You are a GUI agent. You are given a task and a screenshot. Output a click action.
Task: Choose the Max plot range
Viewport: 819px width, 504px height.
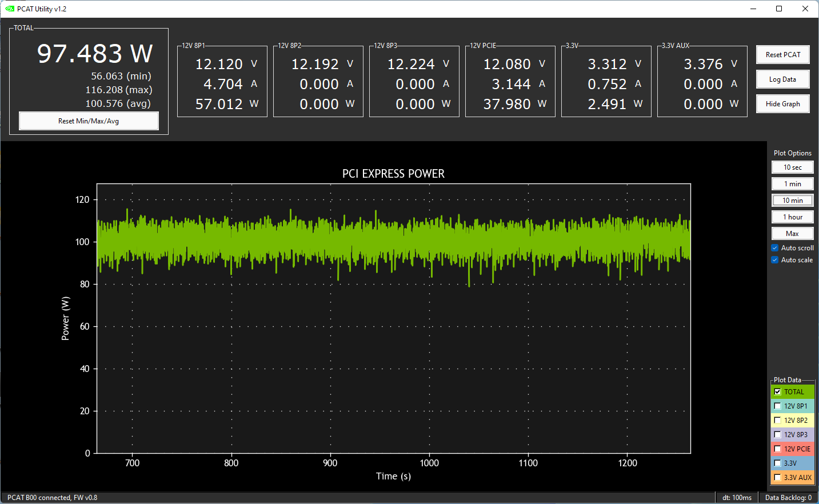[x=792, y=234]
